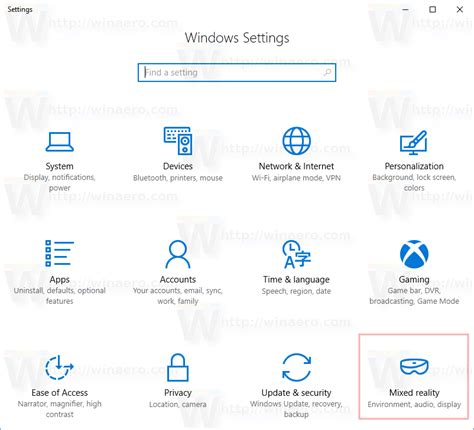This screenshot has height=430, width=474.
Task: Click the Gaming label
Action: pos(414,279)
